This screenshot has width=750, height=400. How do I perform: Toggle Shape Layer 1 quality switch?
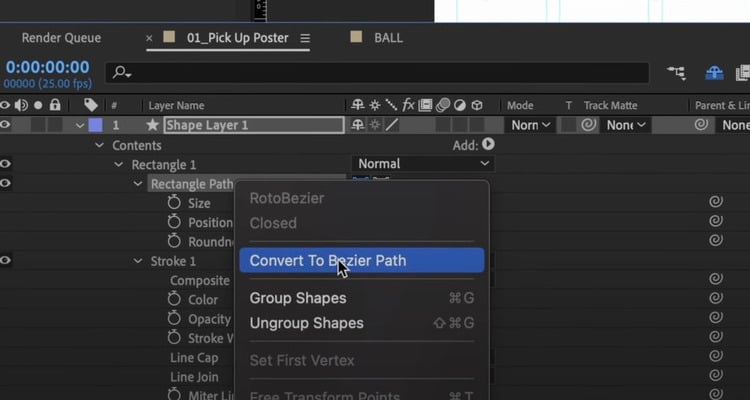click(392, 125)
